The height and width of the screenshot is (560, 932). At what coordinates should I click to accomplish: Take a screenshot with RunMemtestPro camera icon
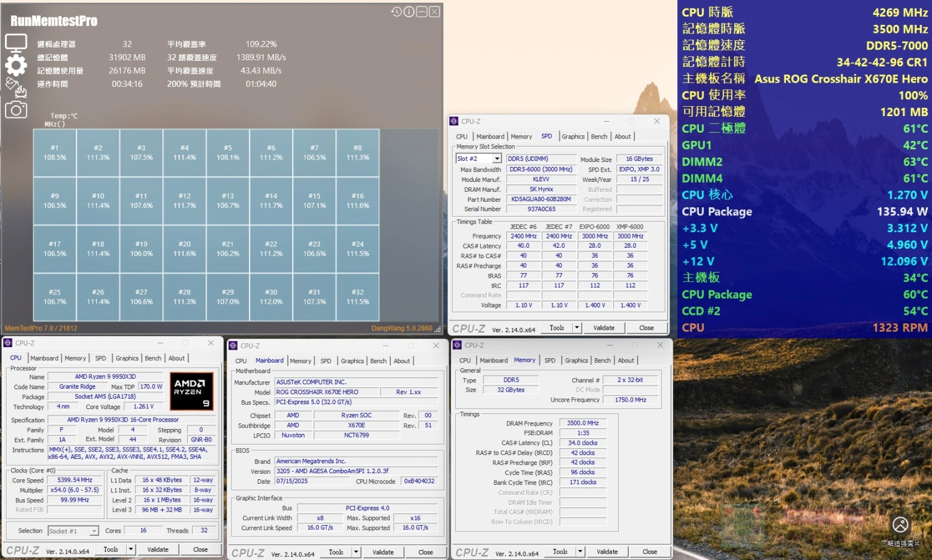(16, 110)
